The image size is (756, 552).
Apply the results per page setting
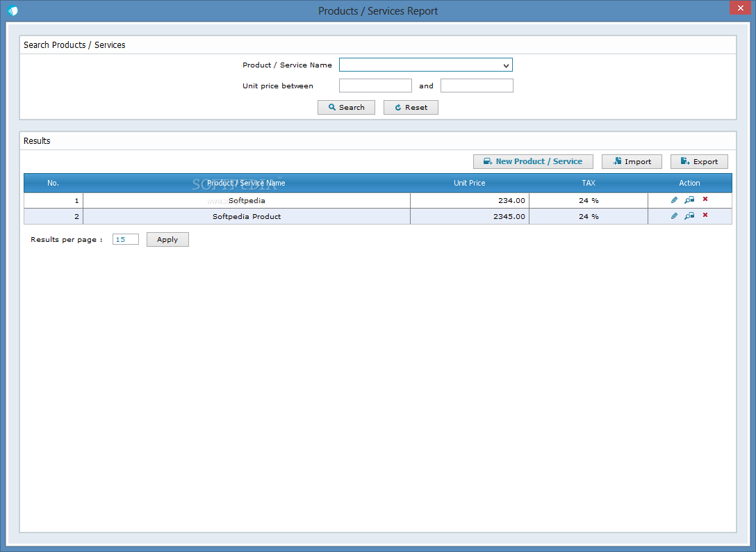click(167, 239)
